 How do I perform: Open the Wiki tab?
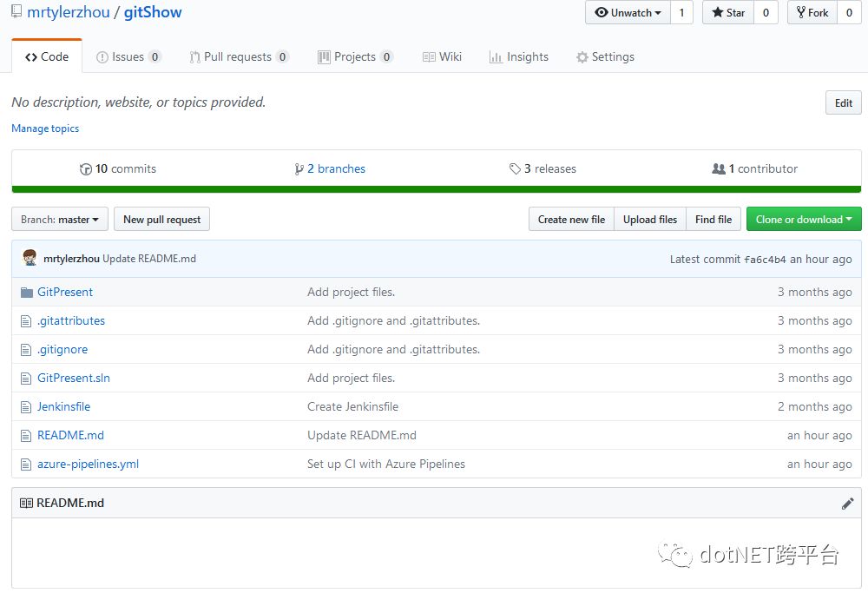tap(442, 56)
